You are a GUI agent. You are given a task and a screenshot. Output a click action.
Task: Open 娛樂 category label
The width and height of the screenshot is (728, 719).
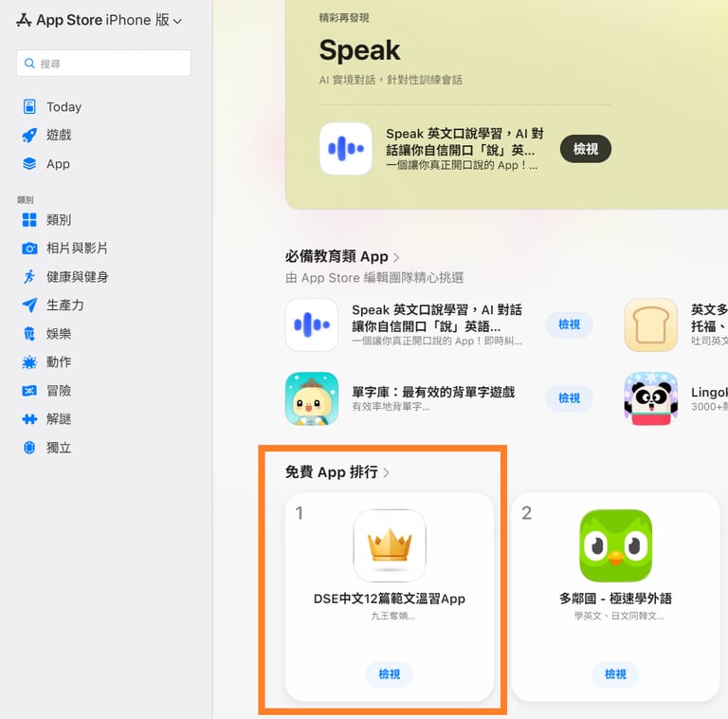(x=59, y=334)
